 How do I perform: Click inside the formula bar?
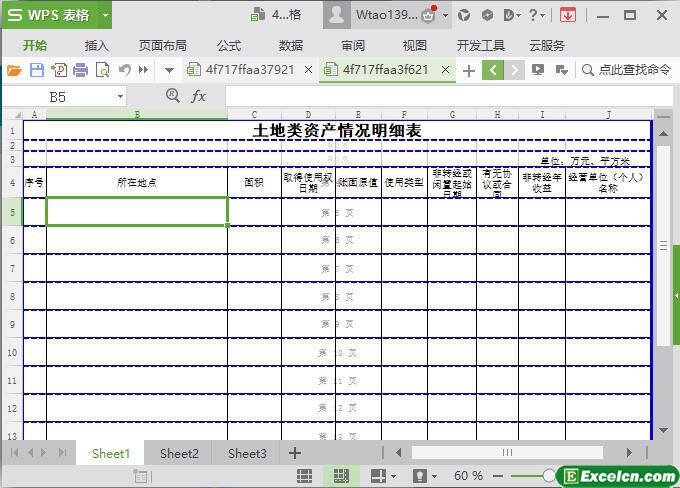[x=449, y=96]
